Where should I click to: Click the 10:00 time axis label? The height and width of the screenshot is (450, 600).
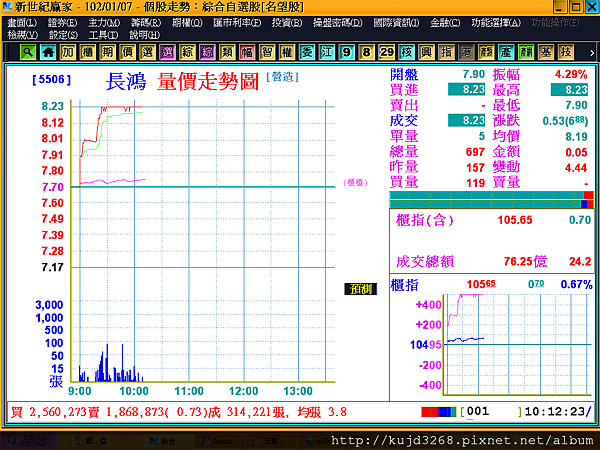(x=134, y=391)
